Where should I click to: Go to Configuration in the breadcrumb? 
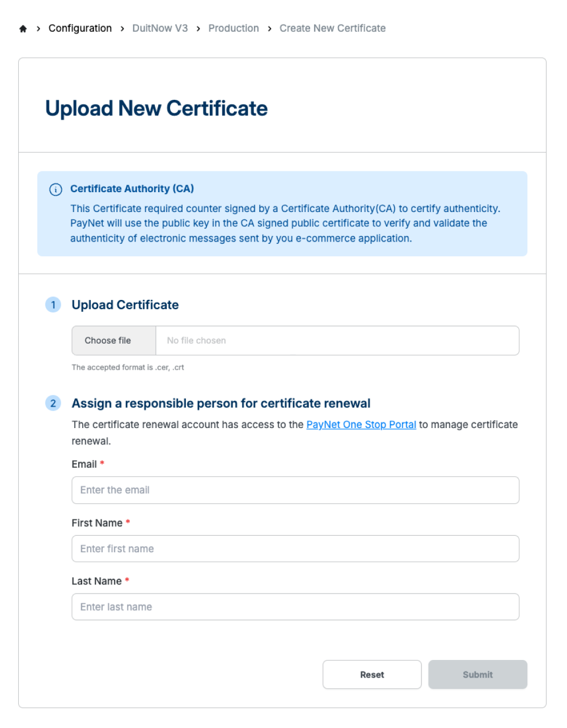(x=80, y=28)
